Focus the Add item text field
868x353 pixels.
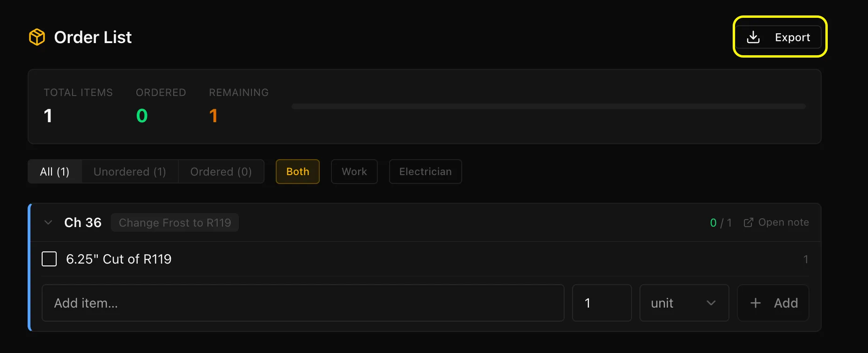click(303, 303)
